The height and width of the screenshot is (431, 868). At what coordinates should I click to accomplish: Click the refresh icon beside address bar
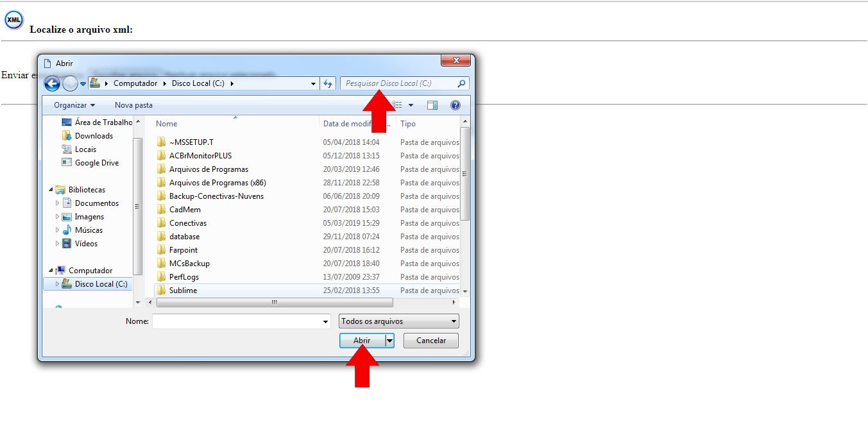[x=328, y=83]
